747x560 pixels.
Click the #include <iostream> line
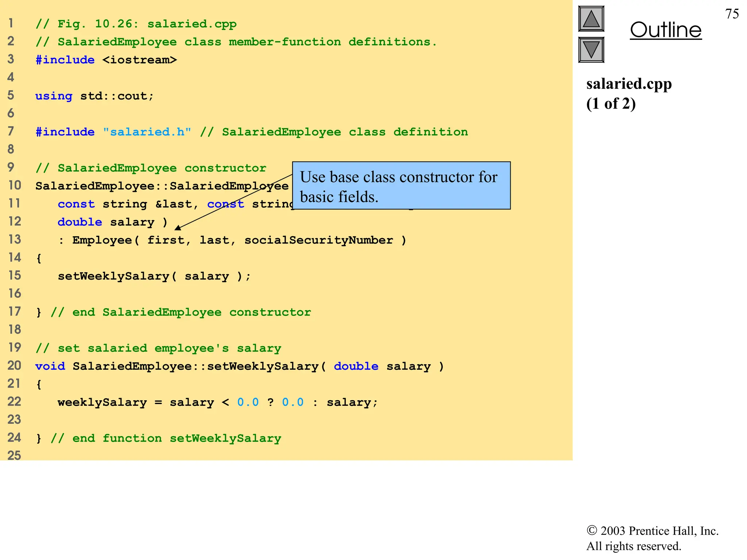pos(106,60)
